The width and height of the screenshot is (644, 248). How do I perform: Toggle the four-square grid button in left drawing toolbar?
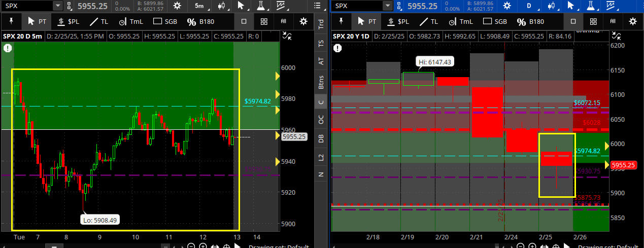264,22
